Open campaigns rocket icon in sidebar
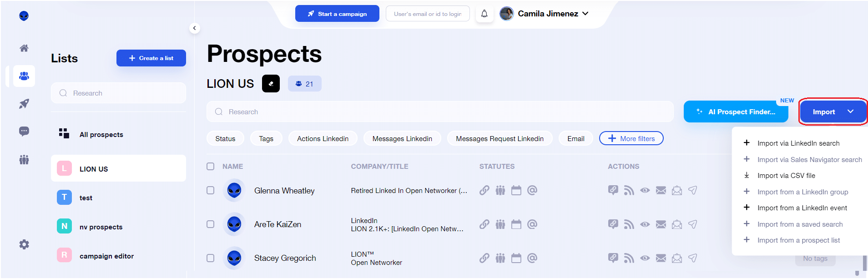This screenshot has width=868, height=279. [24, 104]
